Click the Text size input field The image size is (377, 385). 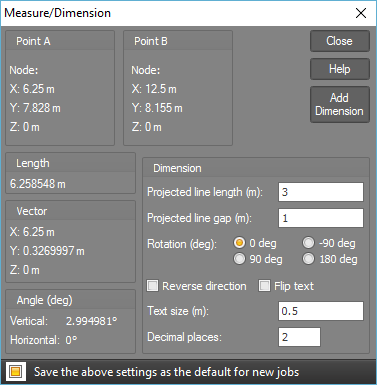[321, 311]
